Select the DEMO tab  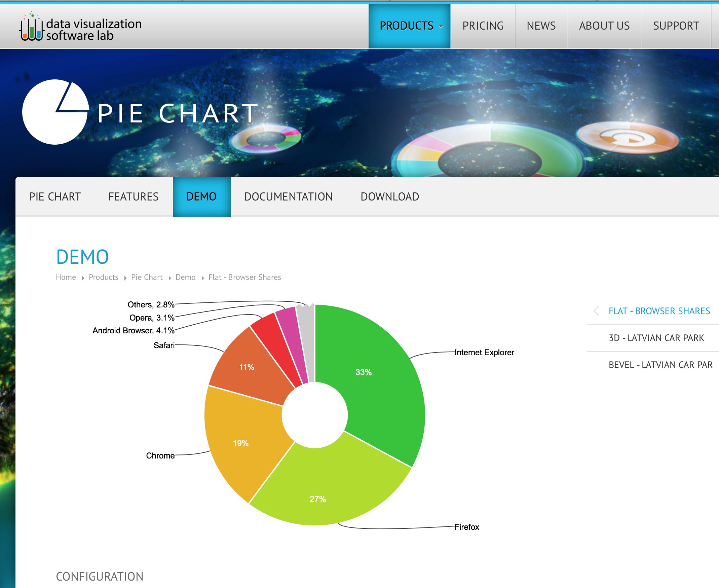(201, 196)
